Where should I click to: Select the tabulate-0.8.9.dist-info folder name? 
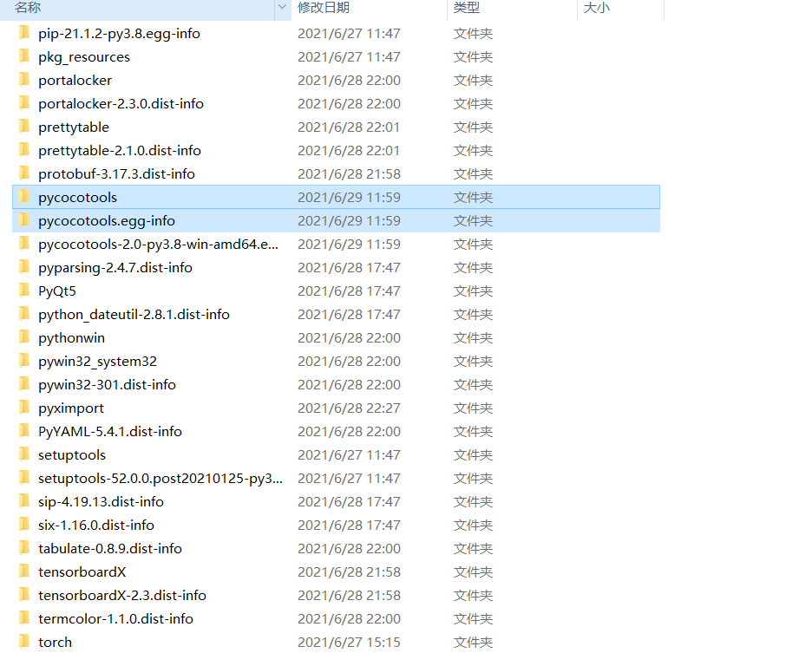(x=110, y=548)
